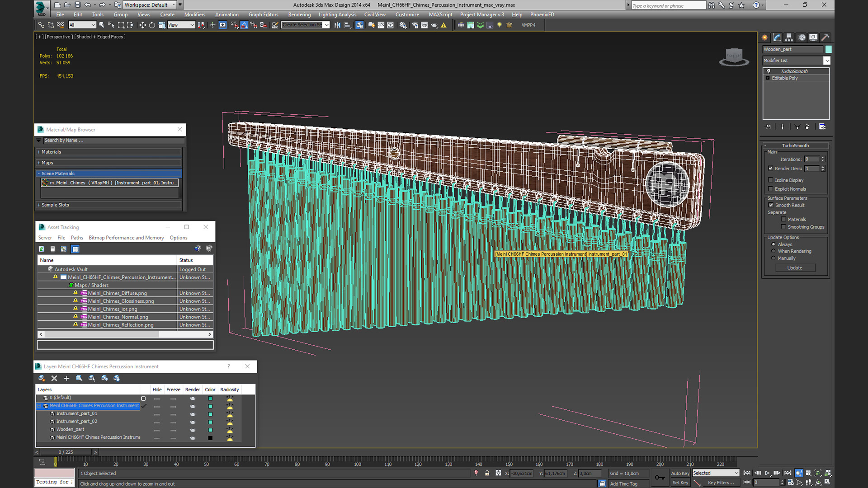Viewport: 868px width, 488px height.
Task: Click the teapot Render Production icon
Action: tap(434, 25)
